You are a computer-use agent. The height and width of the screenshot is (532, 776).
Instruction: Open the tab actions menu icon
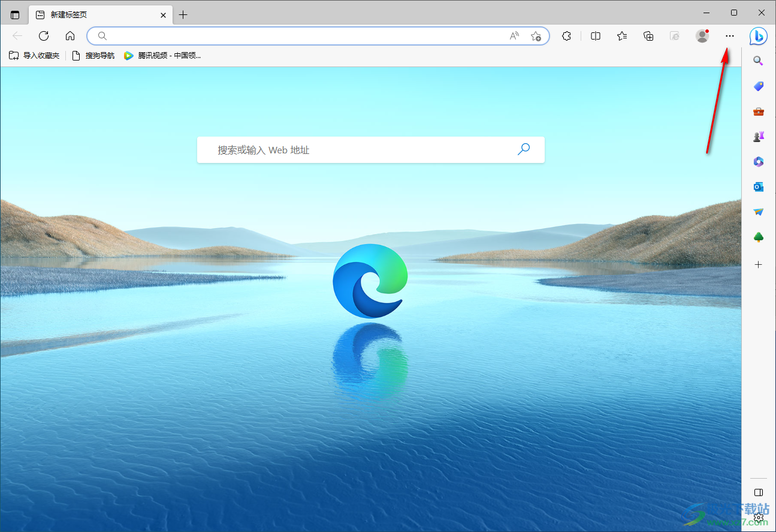(x=15, y=15)
